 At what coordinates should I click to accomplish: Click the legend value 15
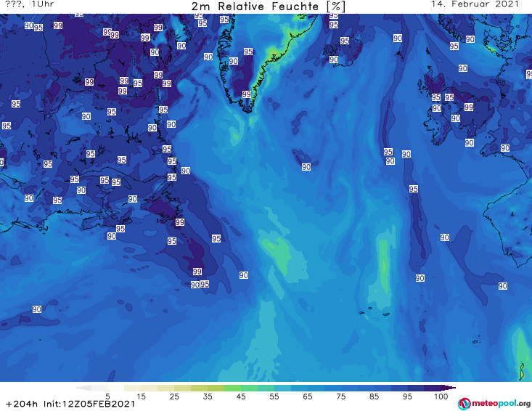[x=141, y=396]
